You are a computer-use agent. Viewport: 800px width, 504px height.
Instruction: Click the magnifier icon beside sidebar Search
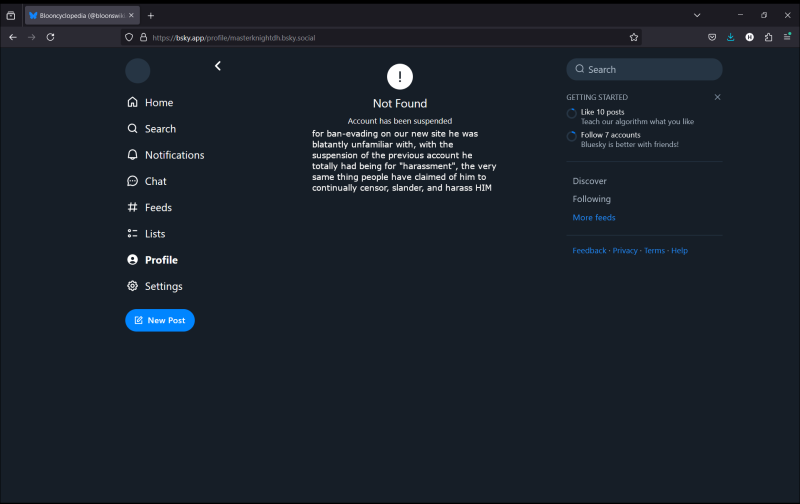pos(133,129)
